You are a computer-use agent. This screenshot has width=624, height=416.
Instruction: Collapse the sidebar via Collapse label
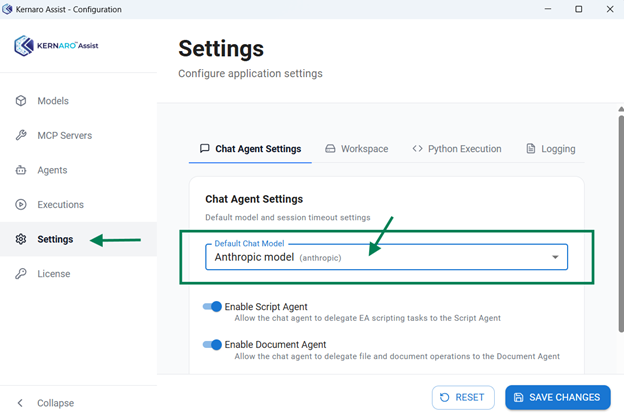56,403
